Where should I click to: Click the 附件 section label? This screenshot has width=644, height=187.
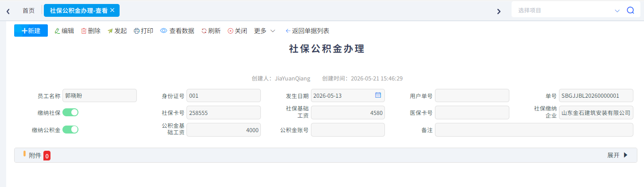pyautogui.click(x=35, y=155)
